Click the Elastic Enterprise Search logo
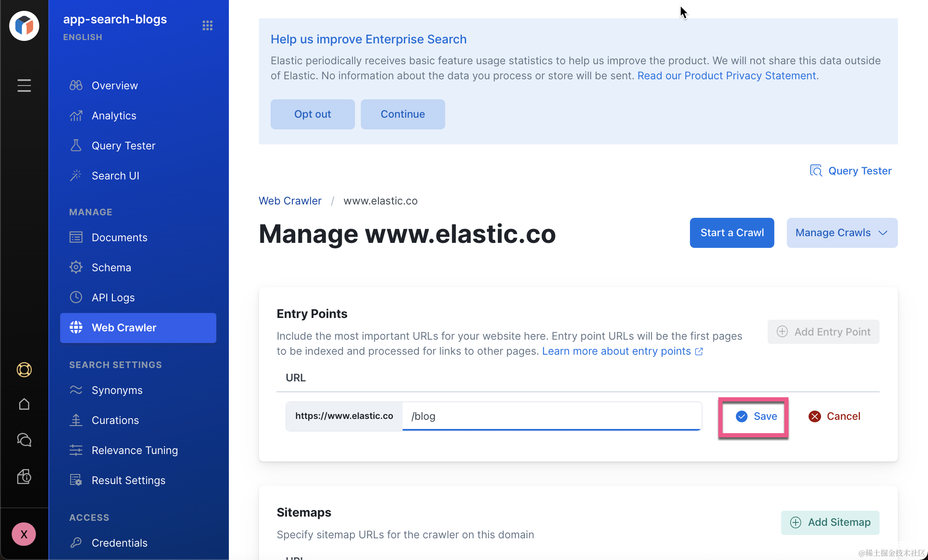Image resolution: width=928 pixels, height=560 pixels. click(x=24, y=26)
